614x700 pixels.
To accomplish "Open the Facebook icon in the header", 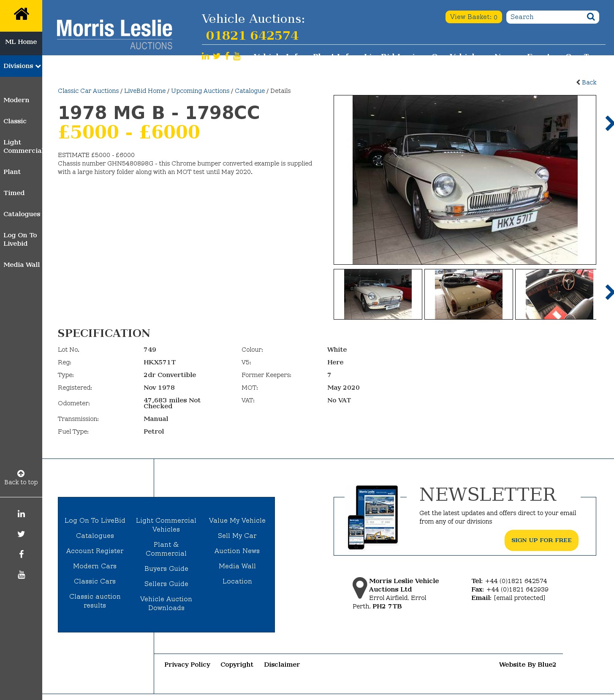I will tap(227, 56).
